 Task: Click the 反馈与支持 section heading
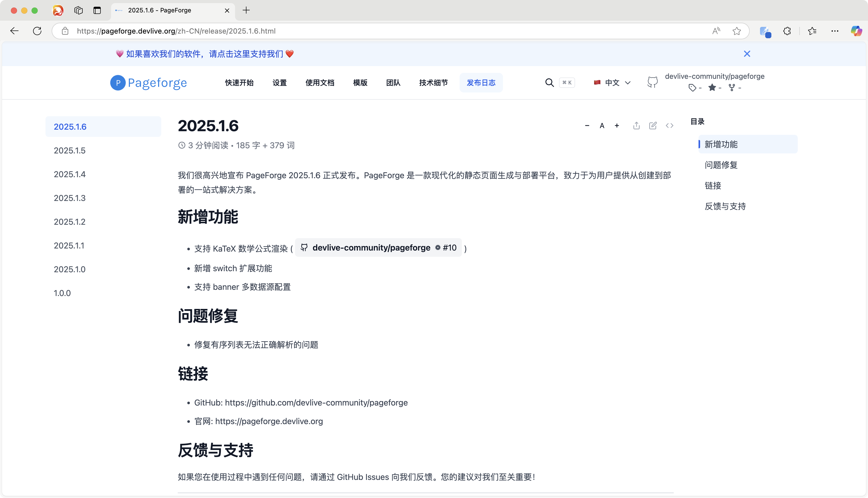(215, 450)
